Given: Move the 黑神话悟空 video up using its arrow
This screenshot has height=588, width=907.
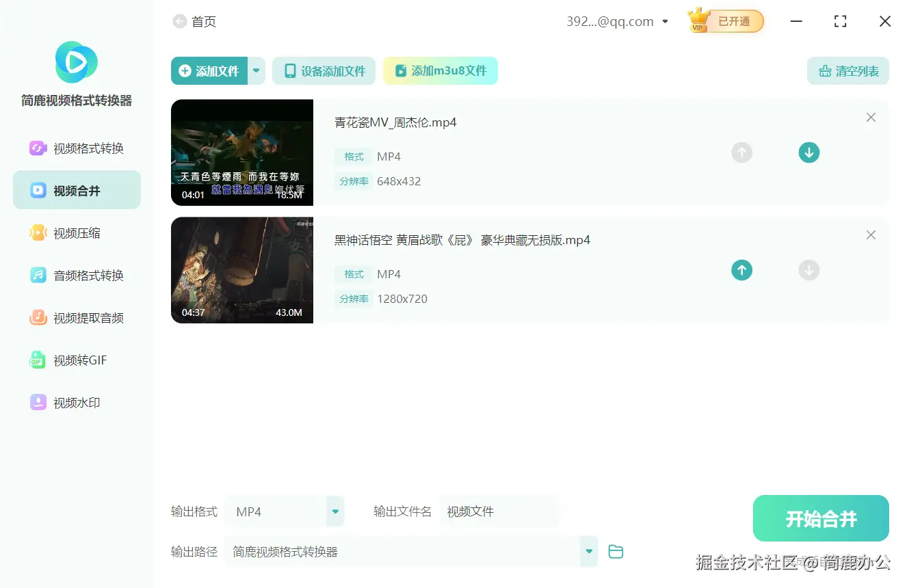Looking at the screenshot, I should click(x=741, y=270).
